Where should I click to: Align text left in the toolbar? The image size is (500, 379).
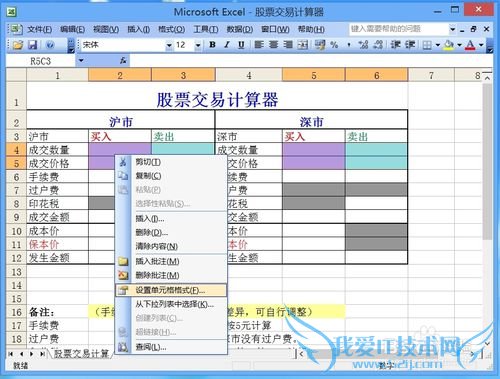click(x=259, y=45)
